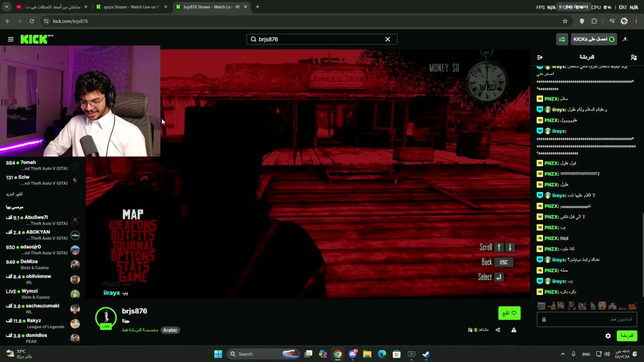Viewport: 644px width, 362px height.
Task: Click the emote row above chat input
Action: tap(587, 306)
